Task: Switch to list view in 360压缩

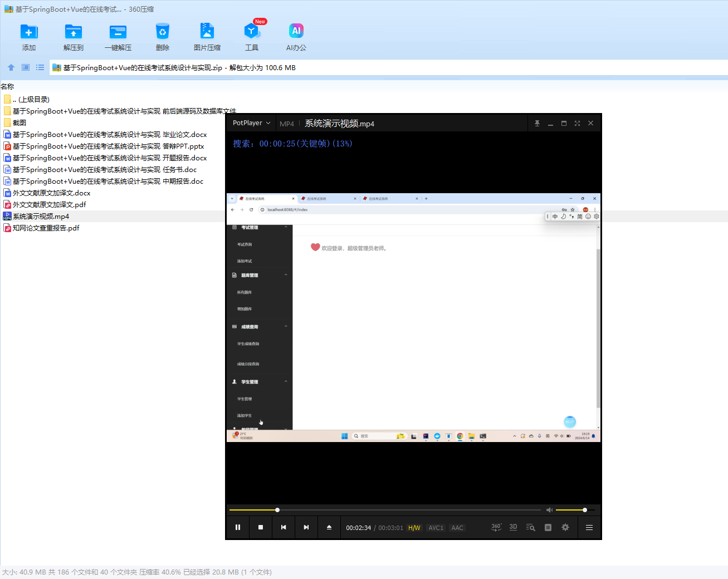Action: click(40, 67)
